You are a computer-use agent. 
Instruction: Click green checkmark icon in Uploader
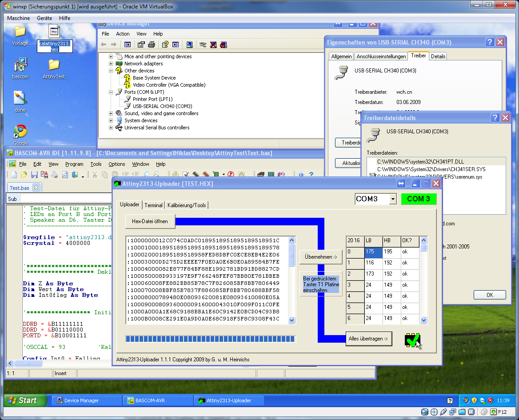(x=412, y=340)
